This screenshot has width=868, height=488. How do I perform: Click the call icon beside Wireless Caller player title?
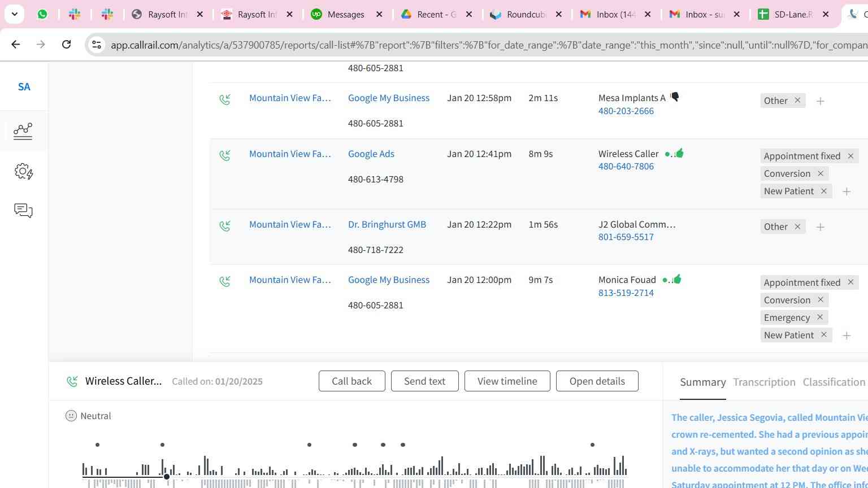[x=72, y=381]
